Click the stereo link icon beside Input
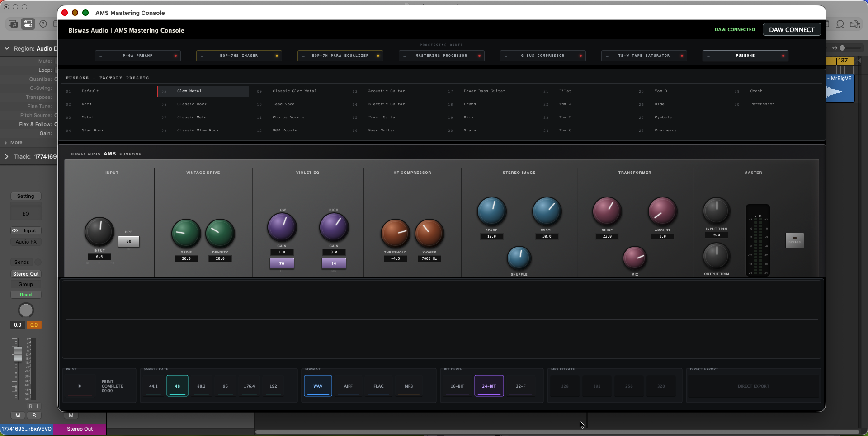The image size is (868, 436). 15,230
